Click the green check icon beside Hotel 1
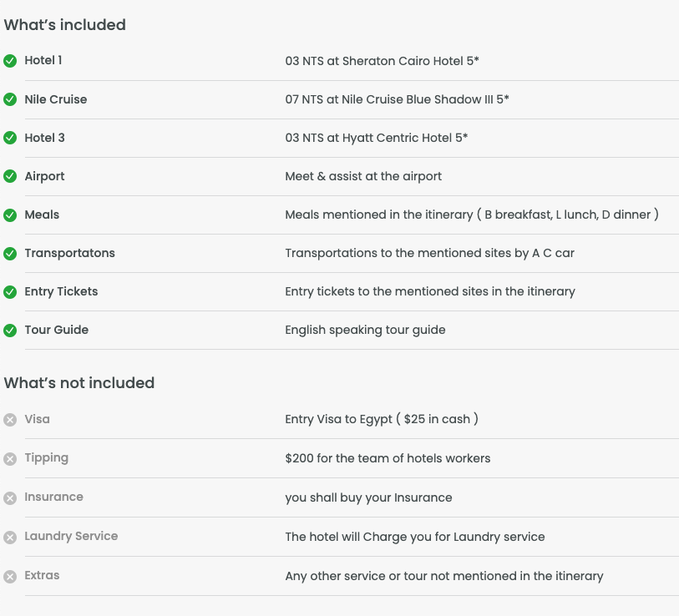The width and height of the screenshot is (679, 616). (10, 61)
